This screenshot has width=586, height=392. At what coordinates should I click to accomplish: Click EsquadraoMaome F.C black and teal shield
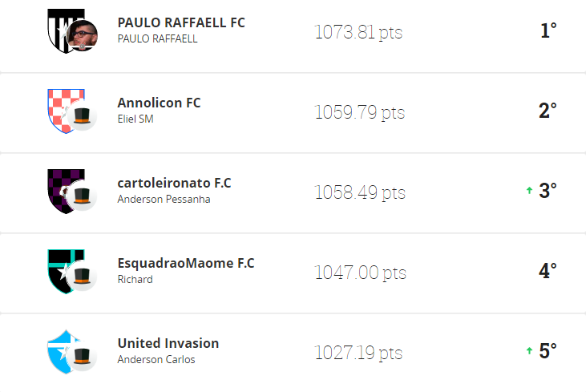(60, 269)
